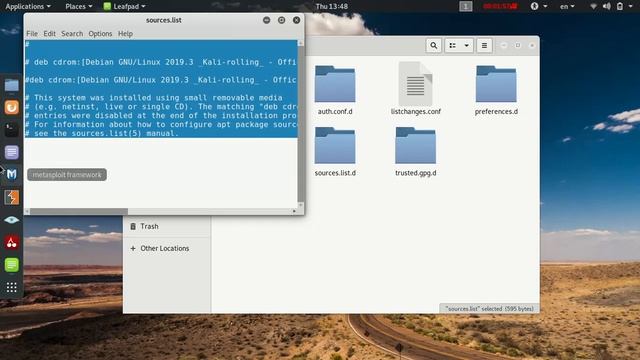Open the Places menu
This screenshot has height=360, width=640.
tap(79, 6)
